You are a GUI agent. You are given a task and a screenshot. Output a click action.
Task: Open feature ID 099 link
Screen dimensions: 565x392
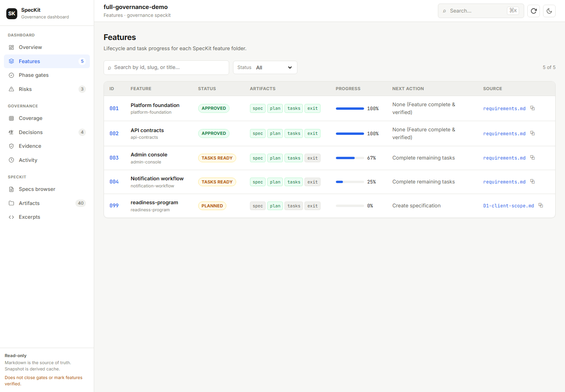coord(114,206)
